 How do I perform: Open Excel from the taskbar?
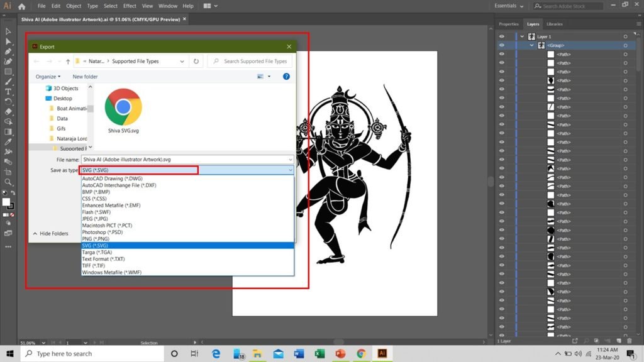pyautogui.click(x=319, y=353)
